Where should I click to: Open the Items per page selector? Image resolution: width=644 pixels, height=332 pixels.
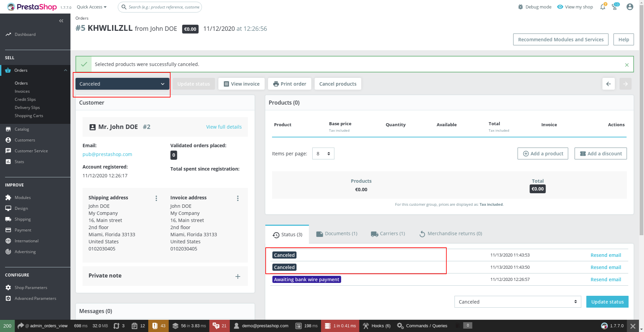(x=323, y=153)
